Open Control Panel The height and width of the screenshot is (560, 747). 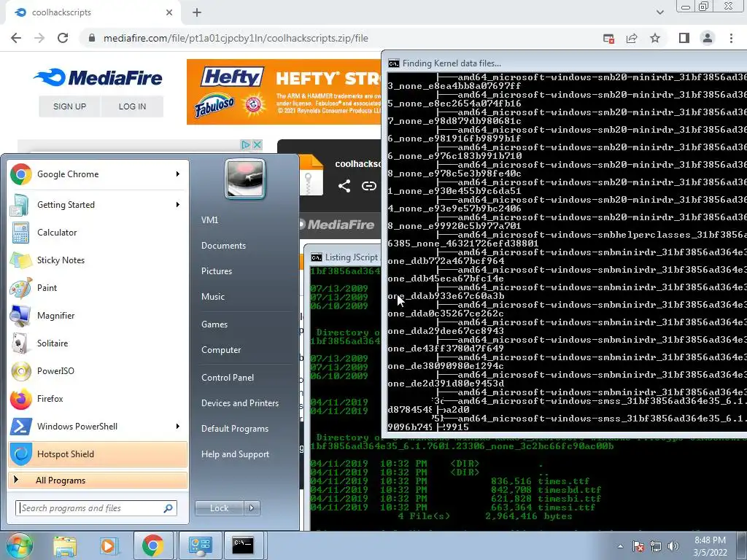228,378
